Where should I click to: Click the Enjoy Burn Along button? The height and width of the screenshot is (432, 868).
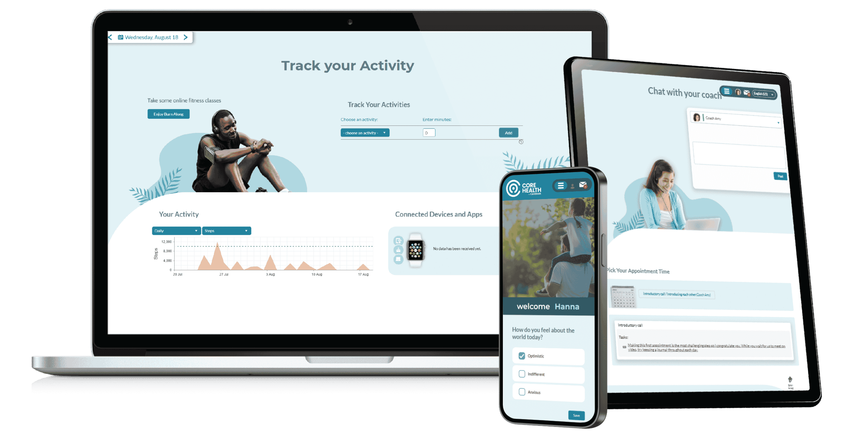[168, 114]
